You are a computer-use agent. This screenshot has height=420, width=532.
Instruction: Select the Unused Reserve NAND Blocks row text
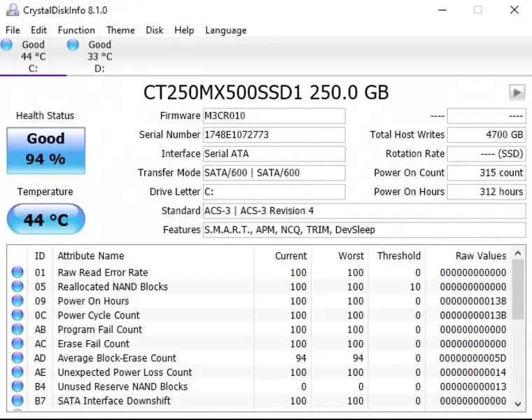122,386
